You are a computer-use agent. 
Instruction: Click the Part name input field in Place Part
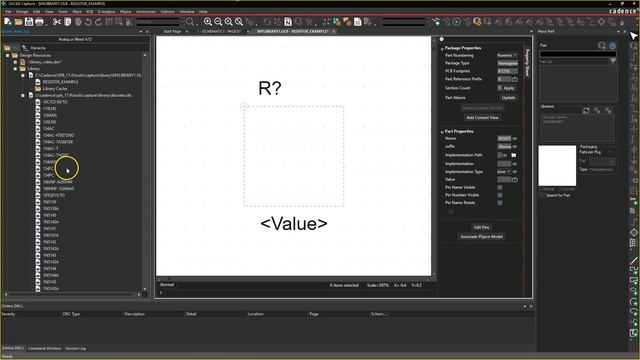coord(578,53)
